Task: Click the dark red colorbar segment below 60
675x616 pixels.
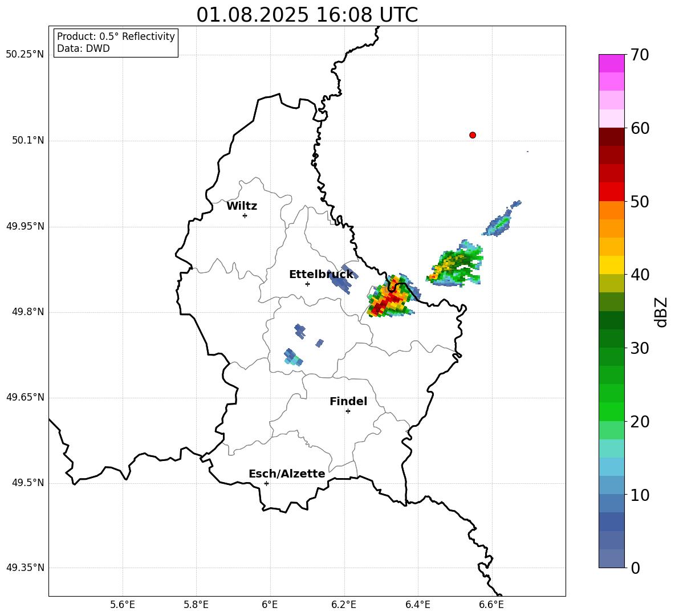Action: tap(612, 137)
